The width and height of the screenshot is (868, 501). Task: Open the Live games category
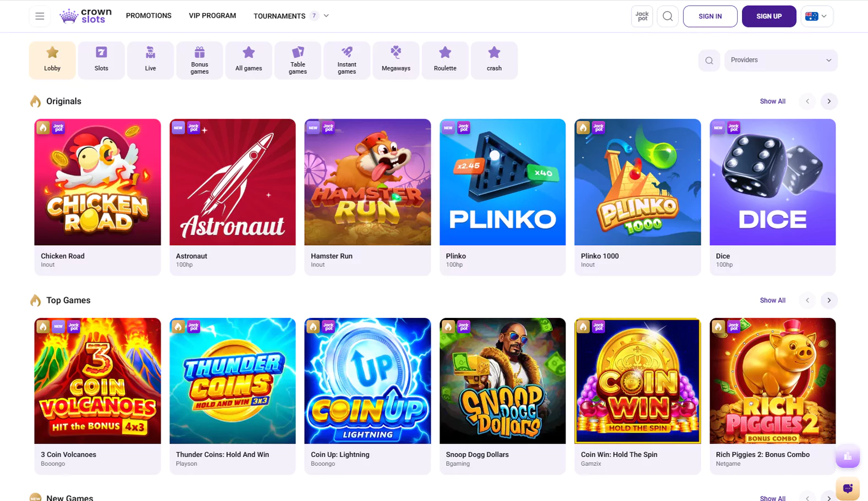tap(150, 60)
